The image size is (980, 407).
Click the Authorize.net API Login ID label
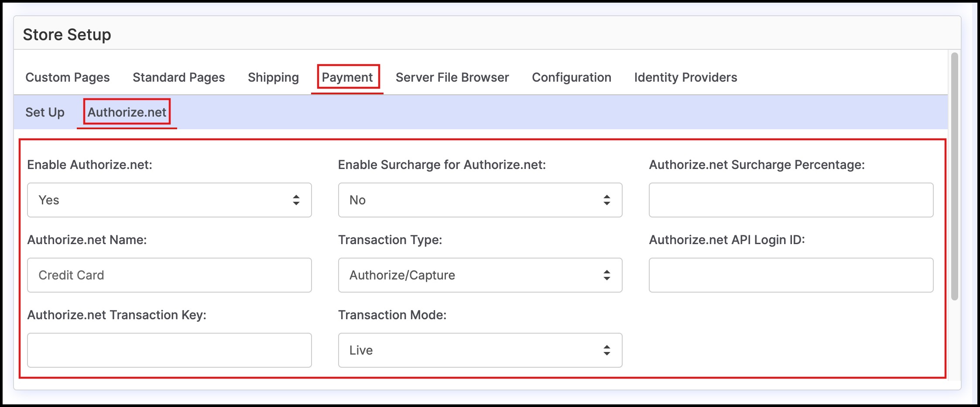click(727, 240)
